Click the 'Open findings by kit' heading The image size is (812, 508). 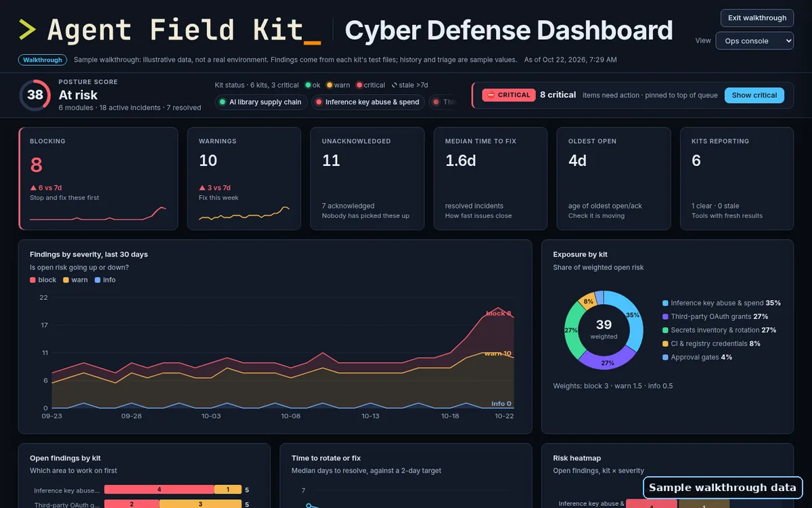click(x=65, y=459)
